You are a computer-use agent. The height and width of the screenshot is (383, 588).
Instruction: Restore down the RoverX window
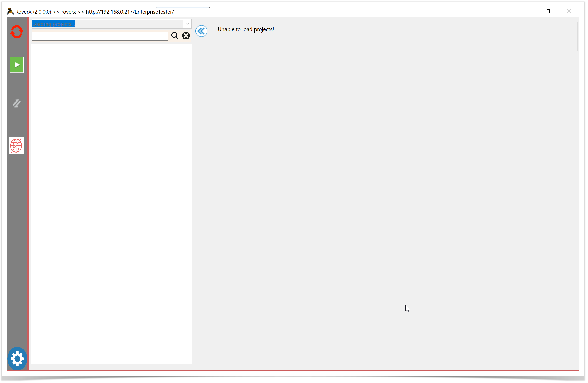click(548, 11)
